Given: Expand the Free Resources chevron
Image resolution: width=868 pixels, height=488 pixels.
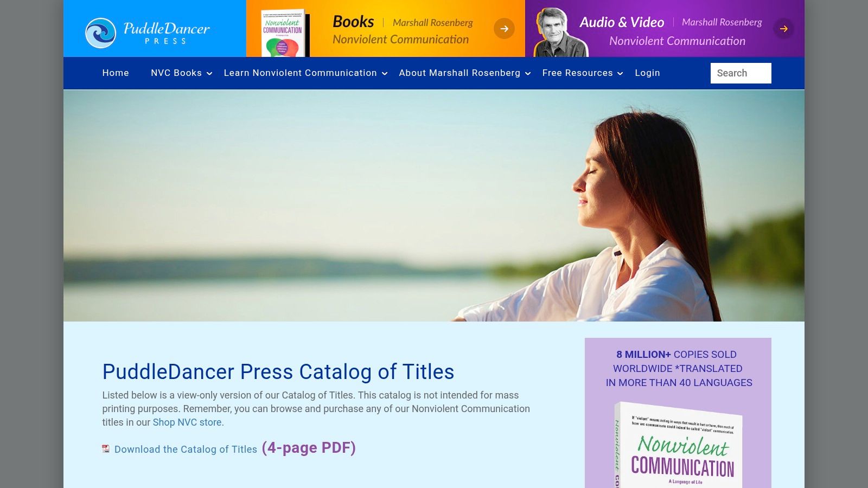Looking at the screenshot, I should pyautogui.click(x=620, y=74).
